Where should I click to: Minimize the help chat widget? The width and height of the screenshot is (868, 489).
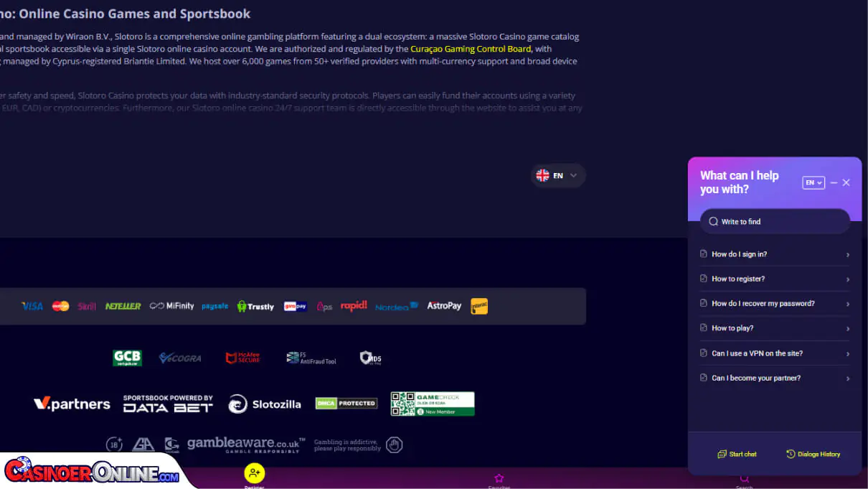[834, 183]
